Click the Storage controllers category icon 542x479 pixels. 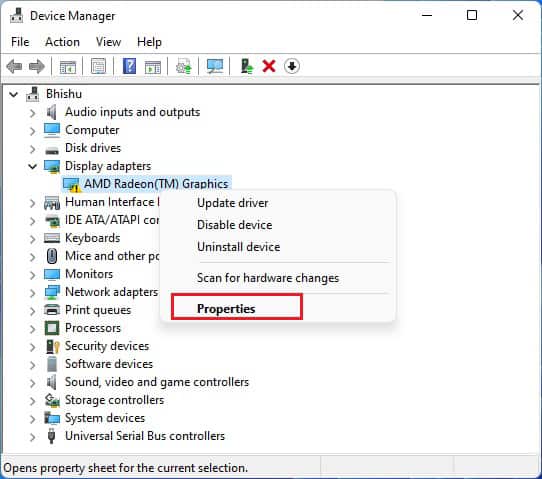coord(52,400)
